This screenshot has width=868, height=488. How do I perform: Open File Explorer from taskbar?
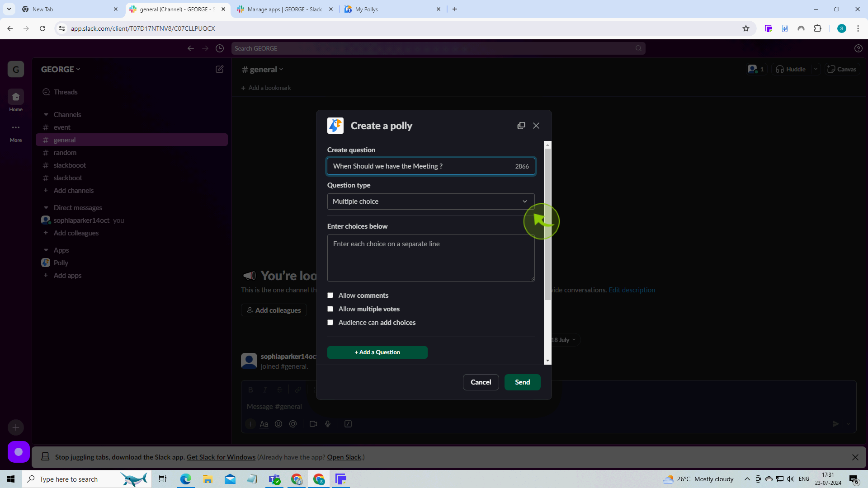point(208,479)
